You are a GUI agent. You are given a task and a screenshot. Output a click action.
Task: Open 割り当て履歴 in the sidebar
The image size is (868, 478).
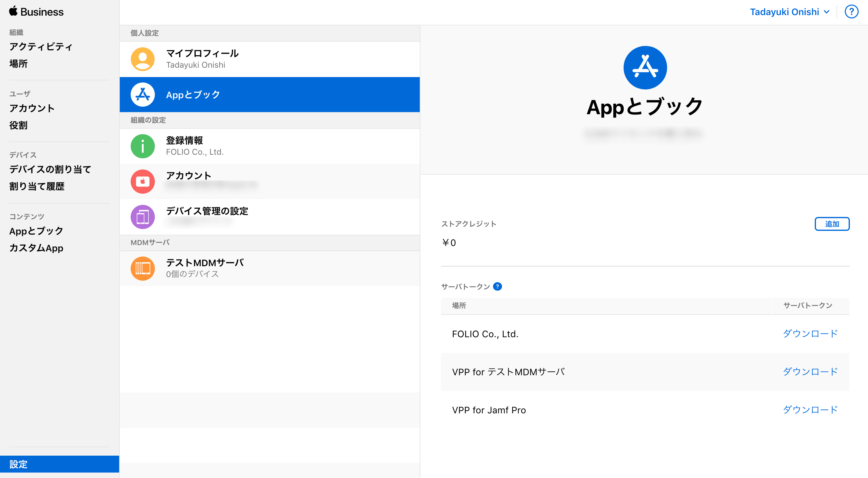click(37, 186)
